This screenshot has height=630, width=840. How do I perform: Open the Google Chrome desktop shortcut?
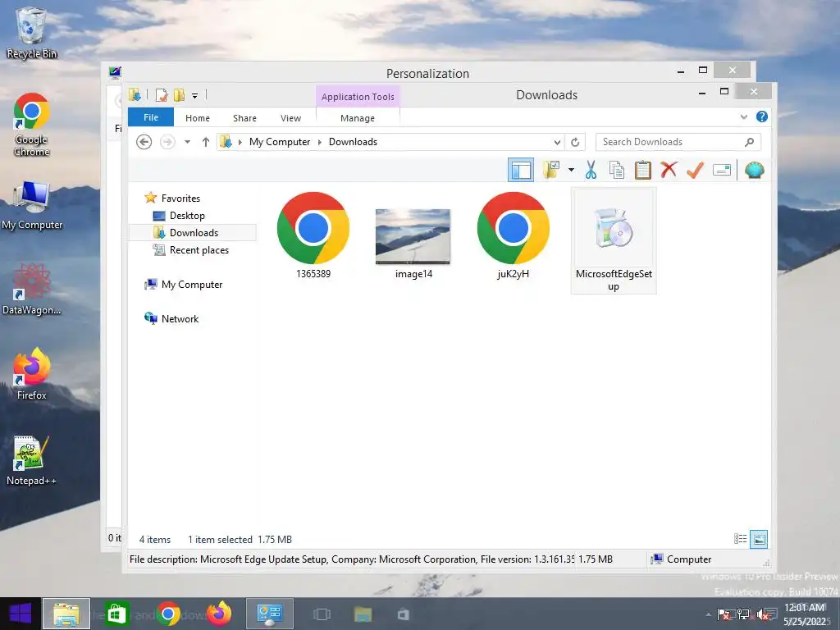(x=32, y=125)
